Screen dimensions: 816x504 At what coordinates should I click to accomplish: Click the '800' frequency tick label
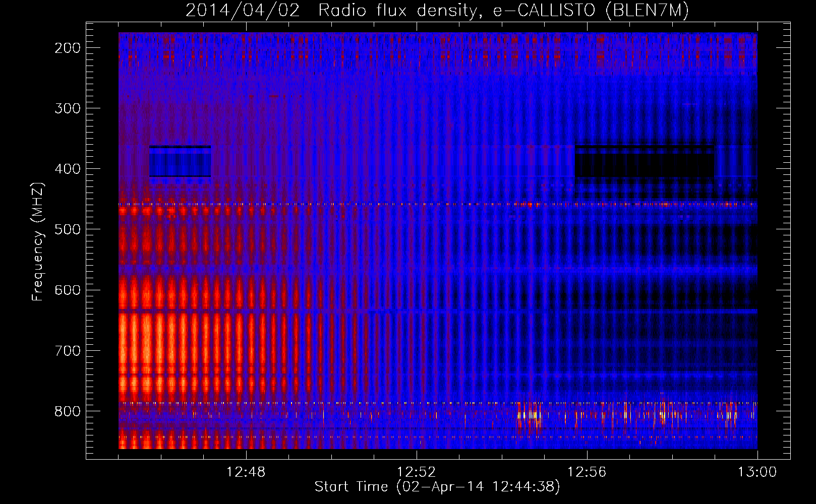(68, 411)
